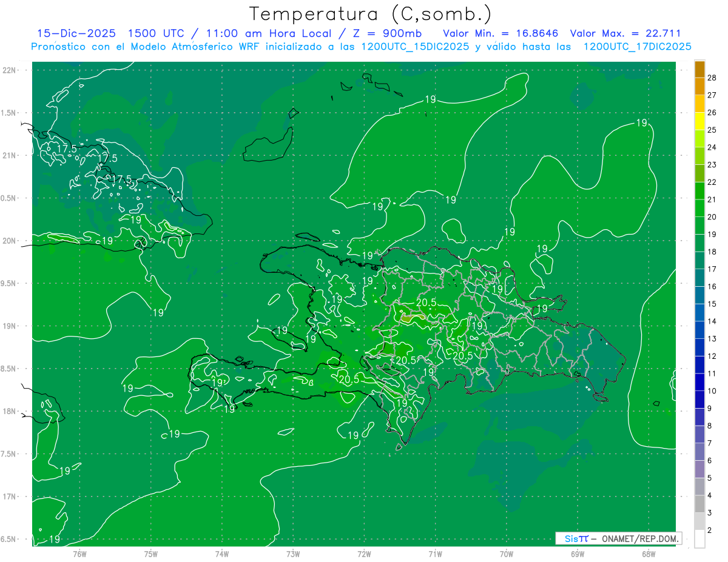Pick the purple swatch between 6 and 7

699,452
